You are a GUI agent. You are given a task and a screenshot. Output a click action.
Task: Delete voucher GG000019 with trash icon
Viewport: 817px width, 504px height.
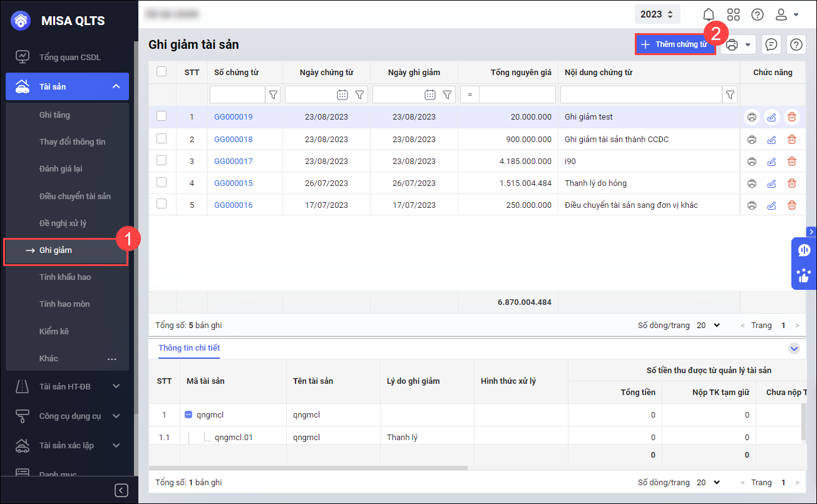coord(792,117)
